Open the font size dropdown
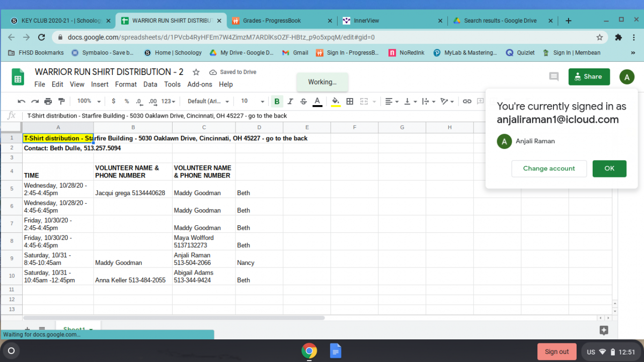The height and width of the screenshot is (362, 644). coord(252,101)
